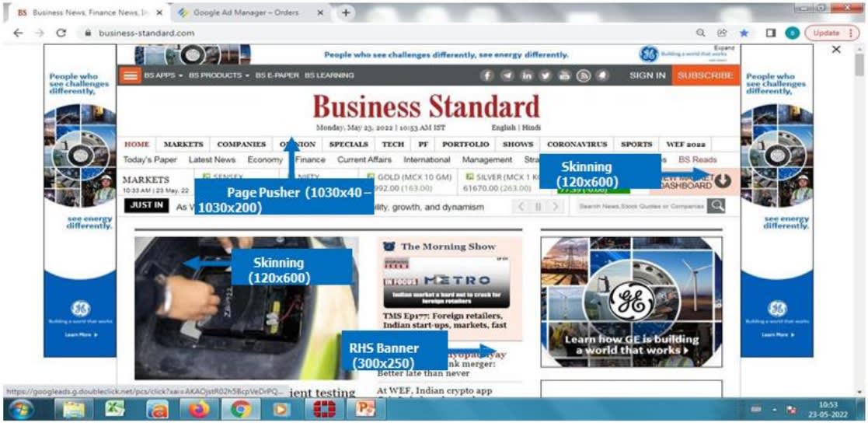
Task: Click Chrome's Update button
Action: click(x=832, y=33)
